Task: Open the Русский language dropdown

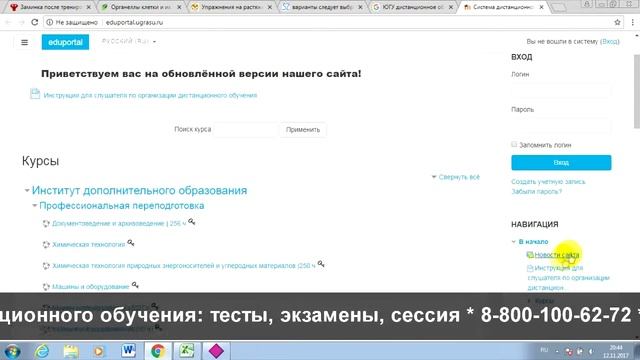Action: 129,41
